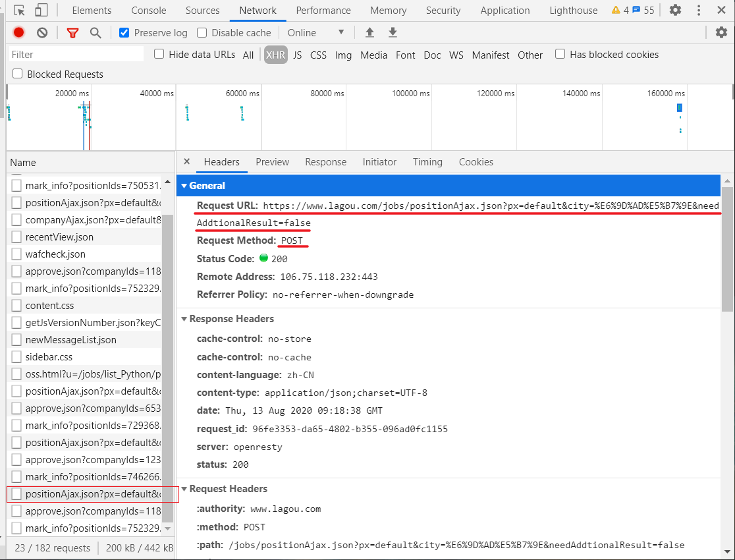This screenshot has height=560, width=735.
Task: Select the recentView.json request
Action: tap(59, 237)
